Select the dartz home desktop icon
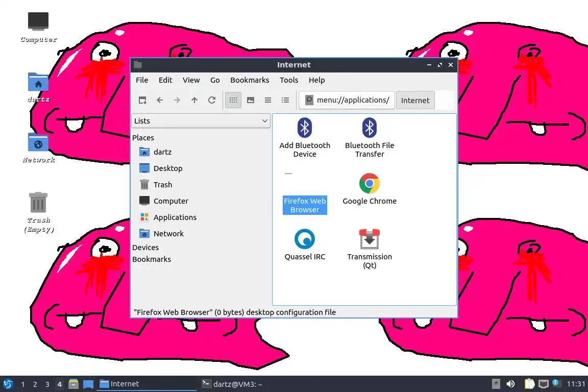Viewport: 588px width, 392px height. click(38, 87)
